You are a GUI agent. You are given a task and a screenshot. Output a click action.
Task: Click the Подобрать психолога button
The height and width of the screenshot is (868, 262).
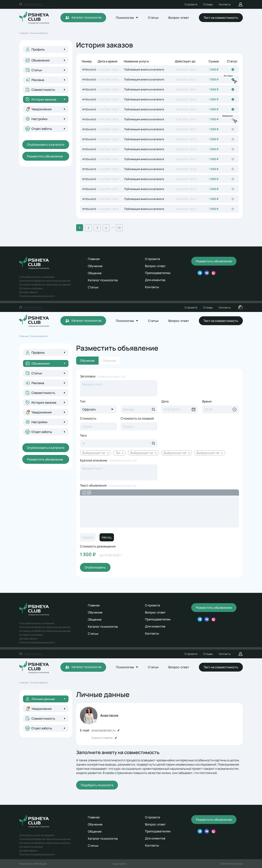click(97, 785)
